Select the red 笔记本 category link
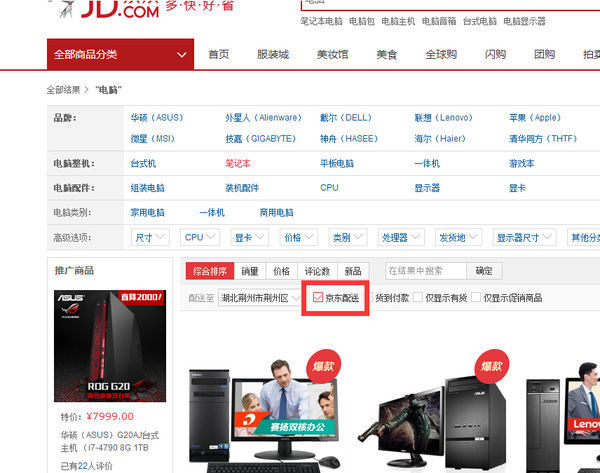Image resolution: width=600 pixels, height=473 pixels. click(238, 164)
